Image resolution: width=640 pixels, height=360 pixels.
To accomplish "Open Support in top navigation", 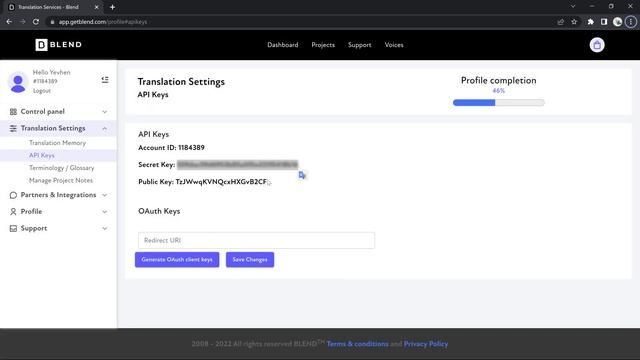I will pyautogui.click(x=360, y=45).
